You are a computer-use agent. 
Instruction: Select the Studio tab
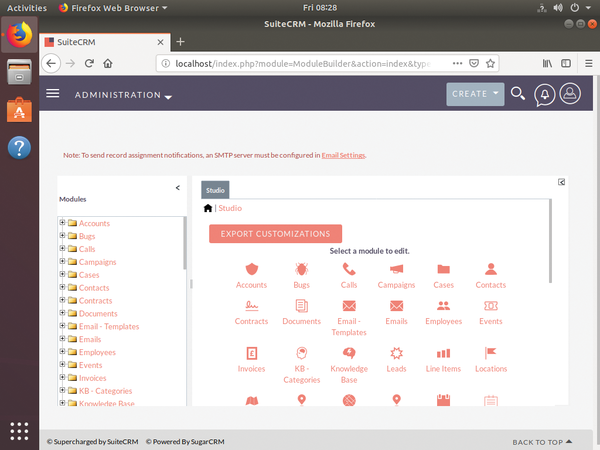215,190
